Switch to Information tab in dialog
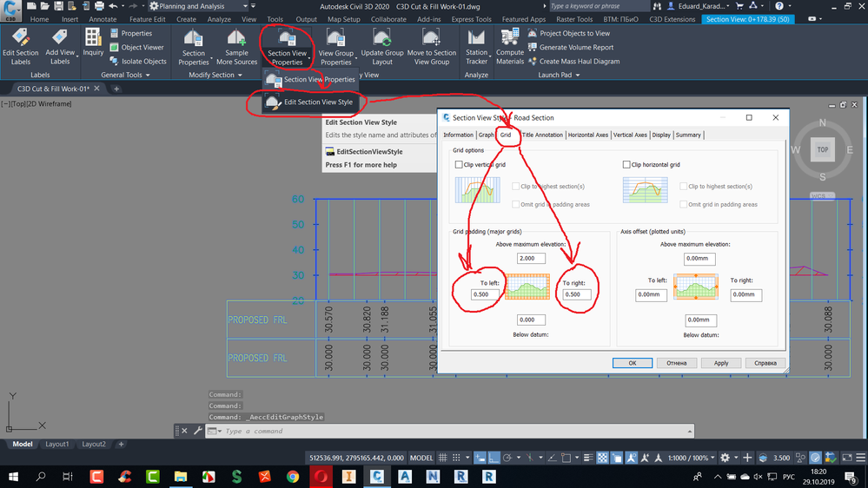 459,135
